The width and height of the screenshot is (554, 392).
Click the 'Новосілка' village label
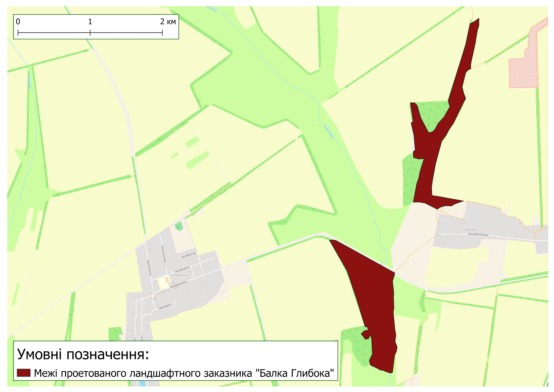[180, 275]
